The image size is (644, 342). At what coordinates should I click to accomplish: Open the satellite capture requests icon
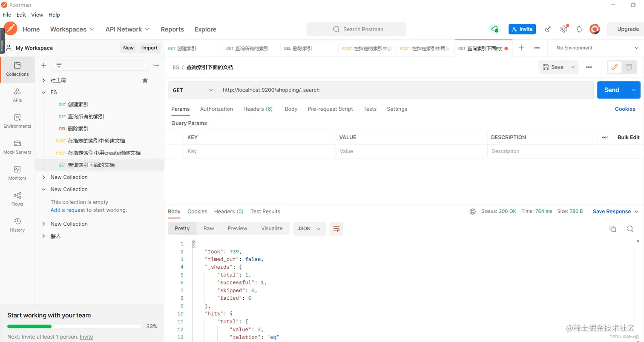[x=549, y=29]
